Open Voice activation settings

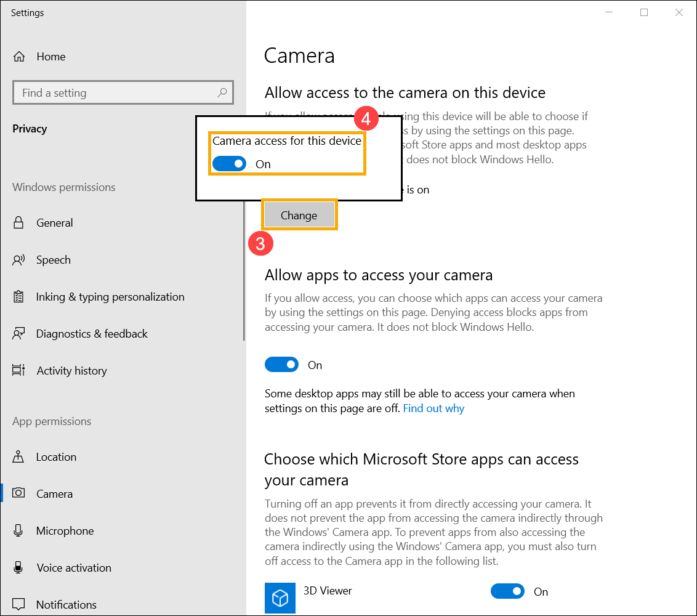point(123,567)
